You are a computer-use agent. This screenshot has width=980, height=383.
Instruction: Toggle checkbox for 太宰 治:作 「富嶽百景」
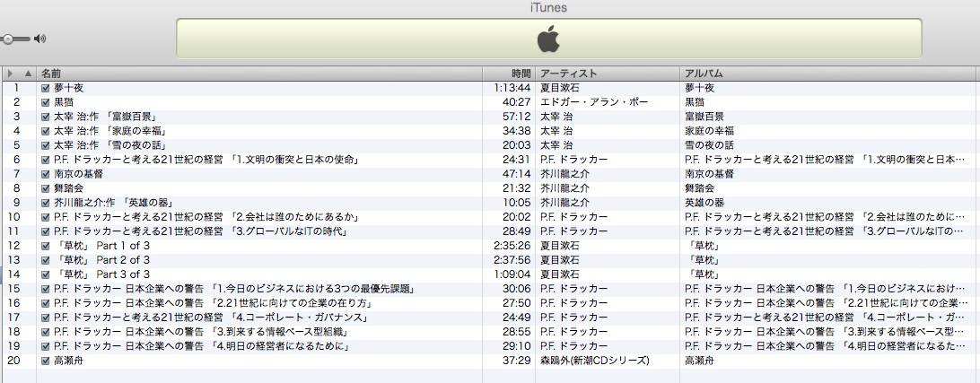point(45,117)
